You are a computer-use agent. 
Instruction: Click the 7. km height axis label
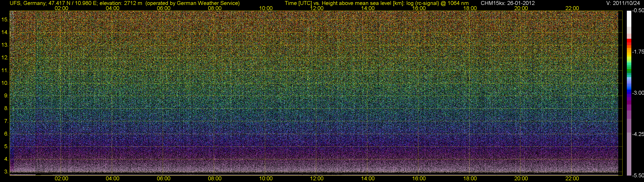(x=6, y=121)
